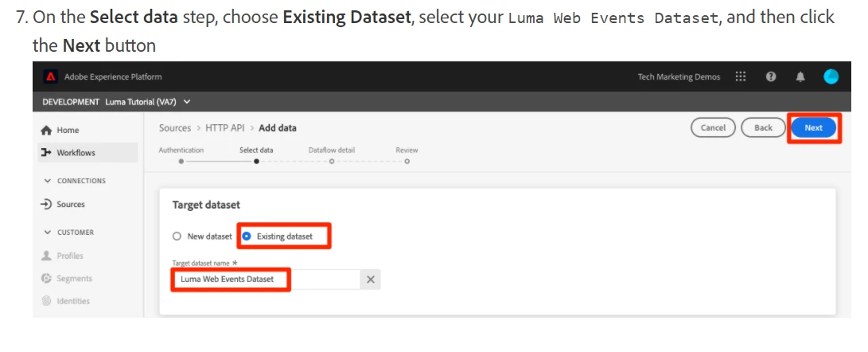The width and height of the screenshot is (868, 352).
Task: Click the Add data breadcrumb text
Action: [278, 127]
